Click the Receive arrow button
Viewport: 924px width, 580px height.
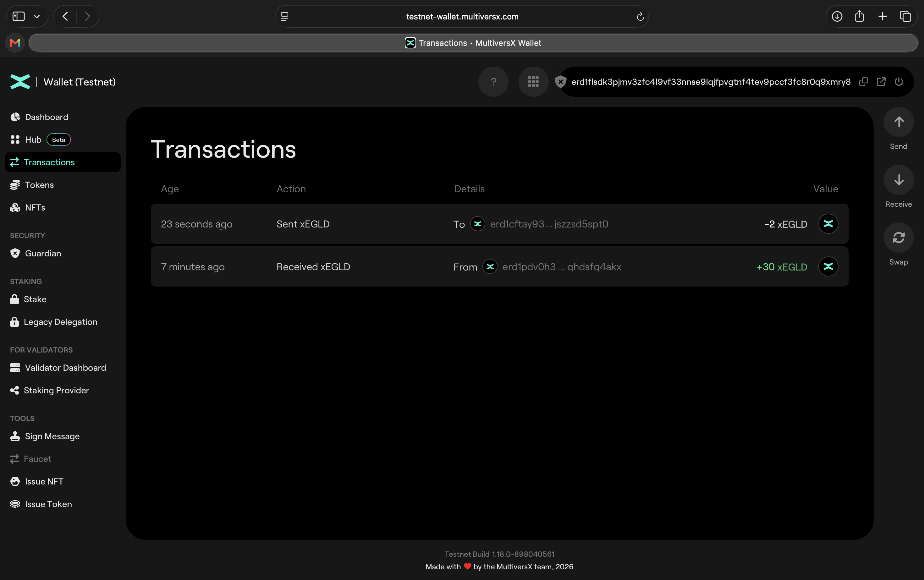899,180
